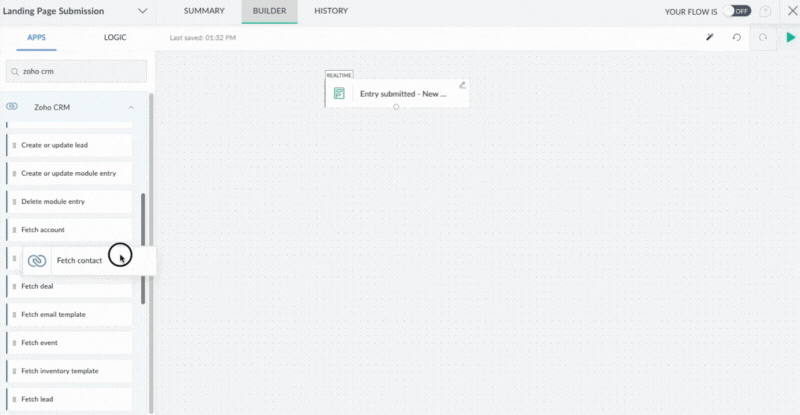Run the flow with green play button
Screen dimensions: 800x415
(x=790, y=37)
